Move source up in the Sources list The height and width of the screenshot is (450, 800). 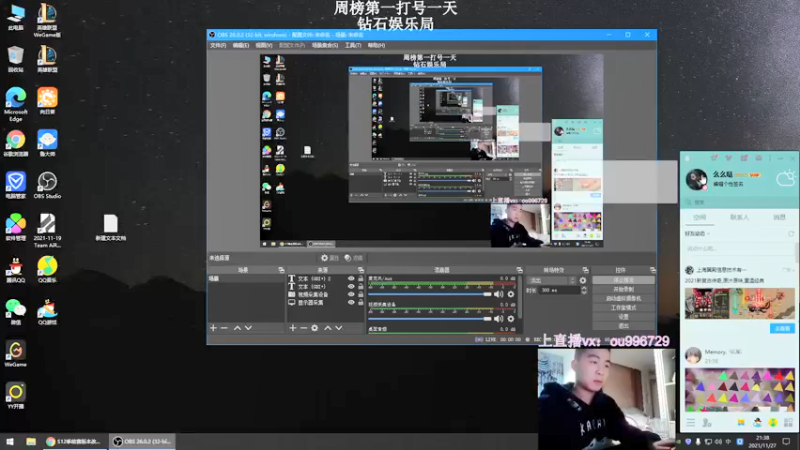click(x=328, y=328)
